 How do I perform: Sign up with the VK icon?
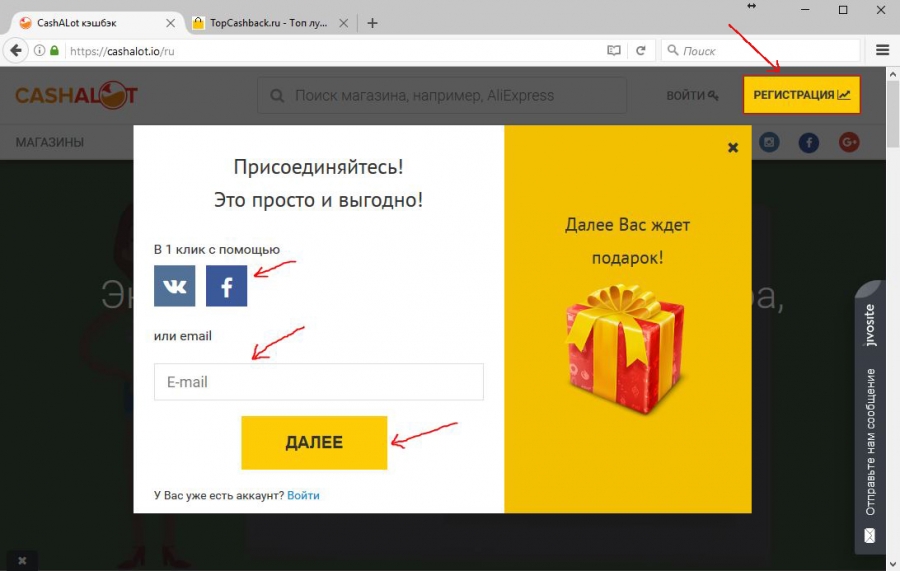(174, 286)
